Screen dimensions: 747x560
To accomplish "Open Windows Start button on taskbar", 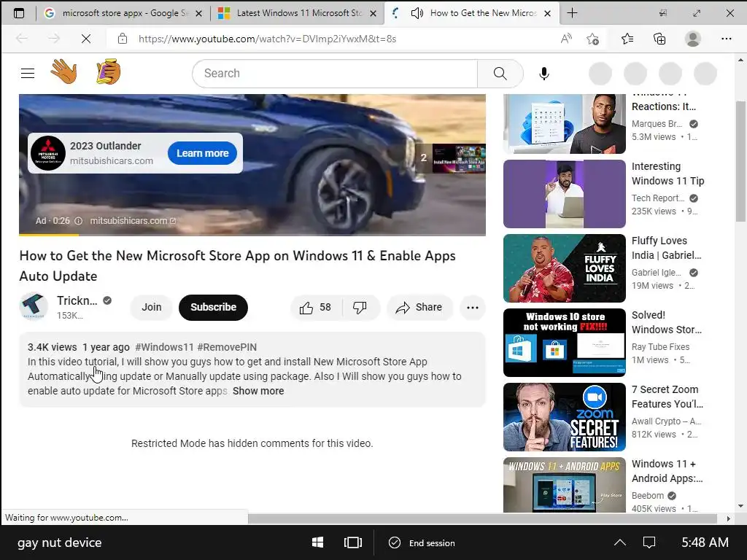I will tap(318, 542).
